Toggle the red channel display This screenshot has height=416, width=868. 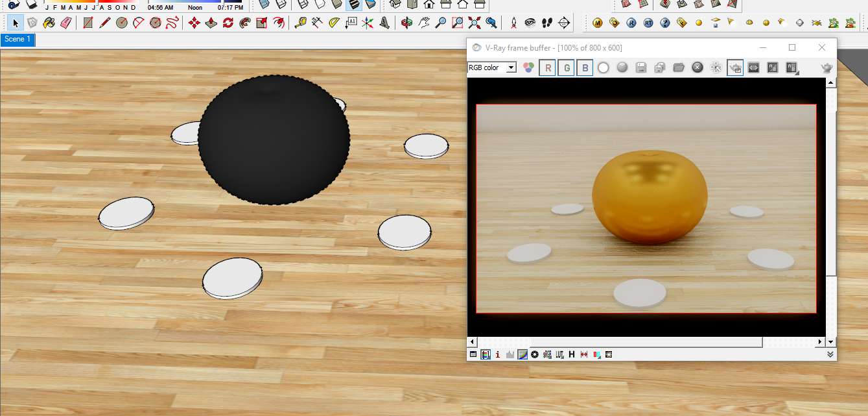point(547,67)
